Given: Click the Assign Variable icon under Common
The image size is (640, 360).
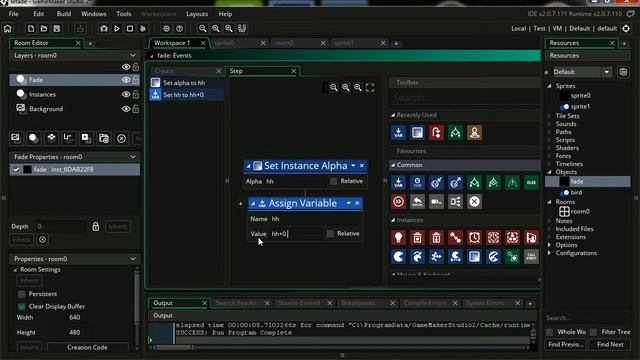Looking at the screenshot, I should (x=398, y=182).
